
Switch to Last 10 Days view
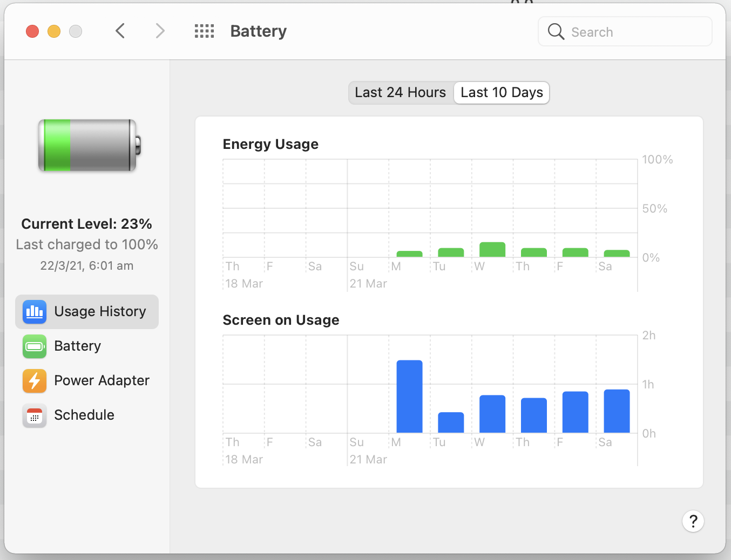[502, 93]
